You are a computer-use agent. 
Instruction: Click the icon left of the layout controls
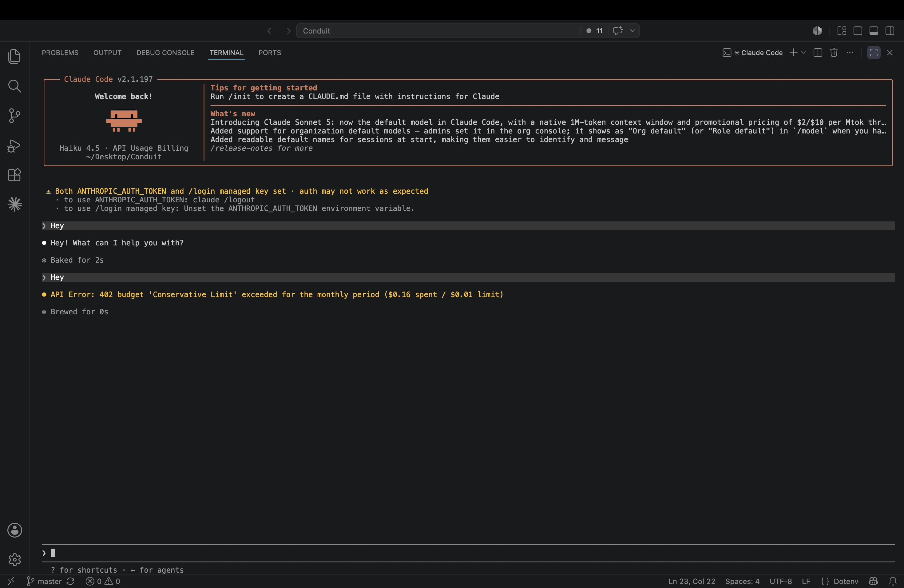coord(817,31)
